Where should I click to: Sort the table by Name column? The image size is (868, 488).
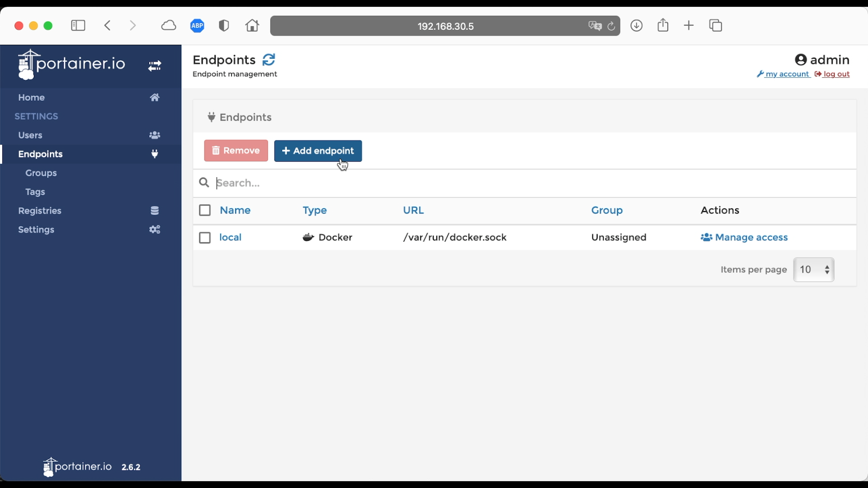[235, 211]
